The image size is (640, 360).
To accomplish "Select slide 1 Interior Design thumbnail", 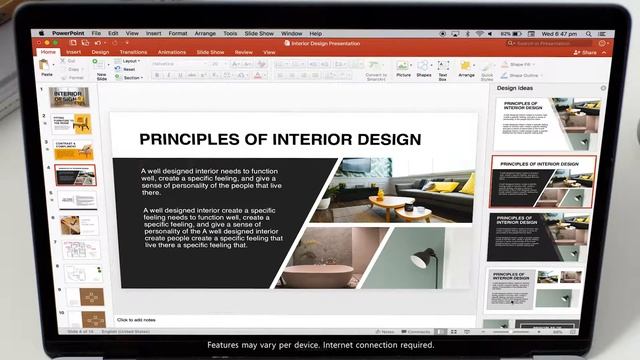I will point(69,97).
